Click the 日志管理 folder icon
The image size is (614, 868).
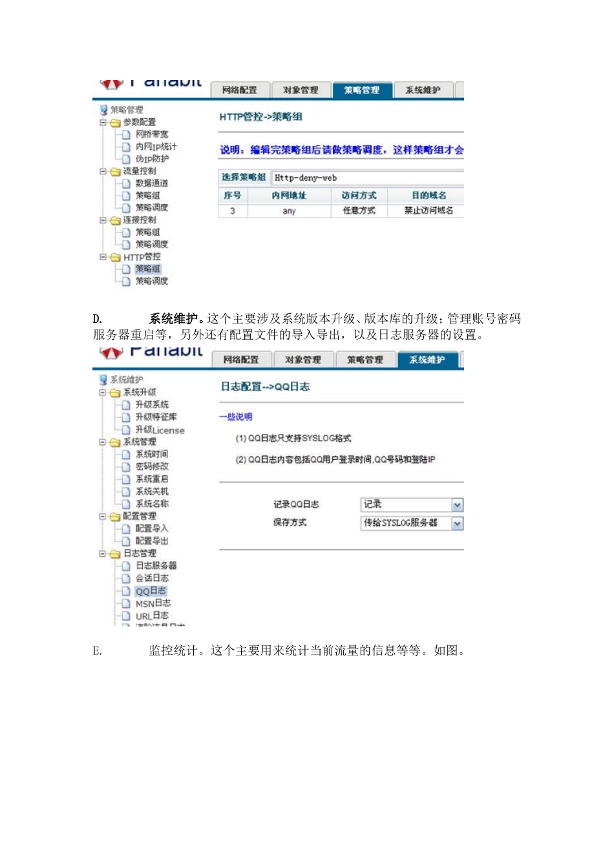point(115,554)
